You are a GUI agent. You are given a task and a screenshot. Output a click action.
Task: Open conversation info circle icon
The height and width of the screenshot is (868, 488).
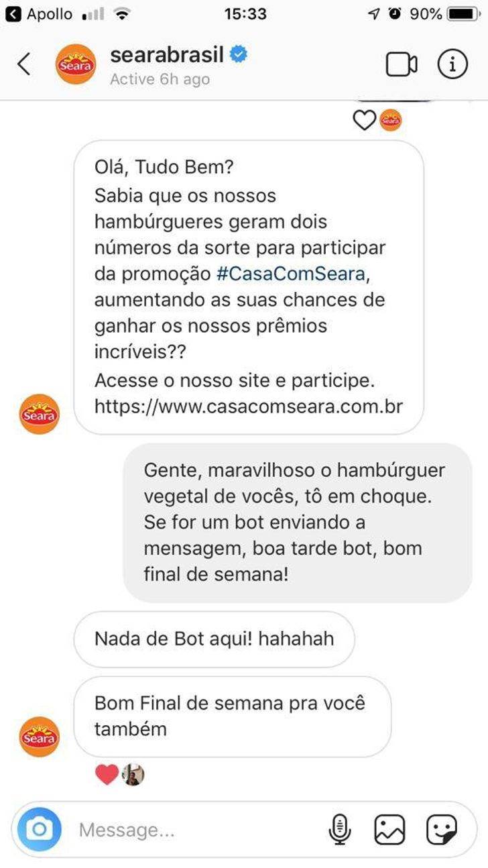click(452, 64)
